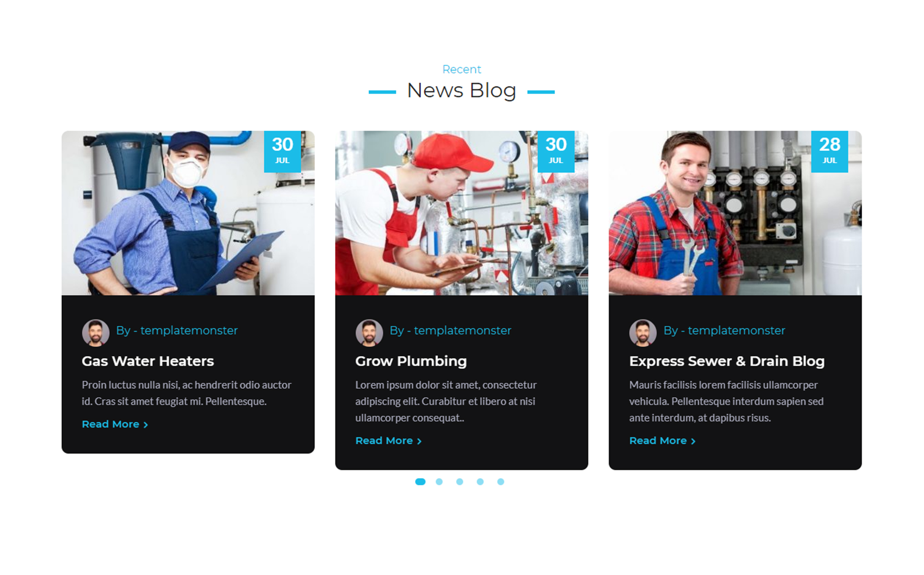The height and width of the screenshot is (575, 924).
Task: Open the Grow Plumbing post title
Action: coord(411,361)
